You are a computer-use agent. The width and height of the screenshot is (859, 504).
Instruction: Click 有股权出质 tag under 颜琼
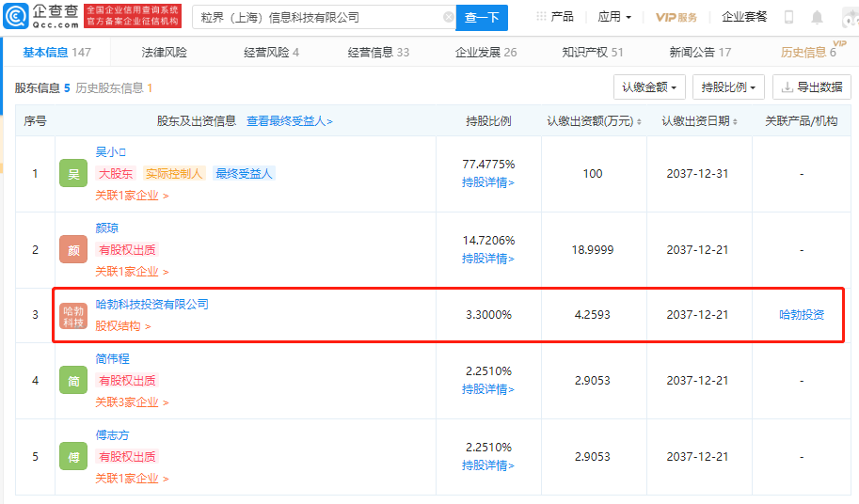tap(127, 249)
